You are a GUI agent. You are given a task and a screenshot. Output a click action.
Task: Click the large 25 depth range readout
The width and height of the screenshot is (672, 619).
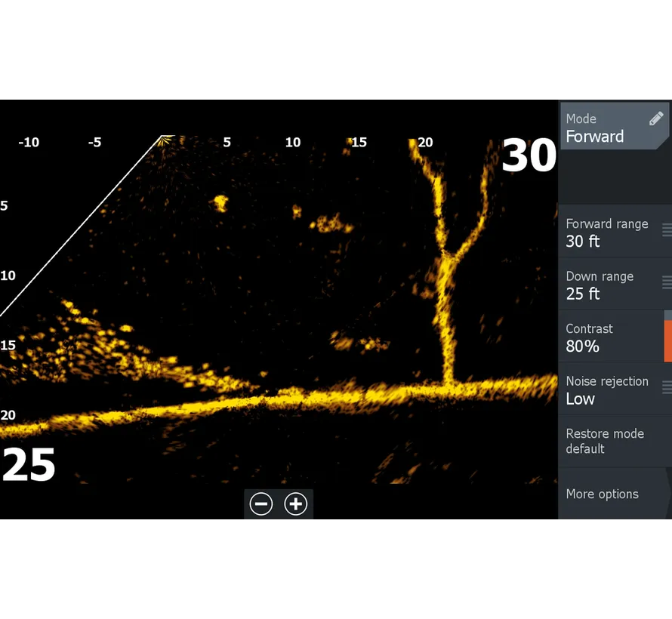[28, 464]
